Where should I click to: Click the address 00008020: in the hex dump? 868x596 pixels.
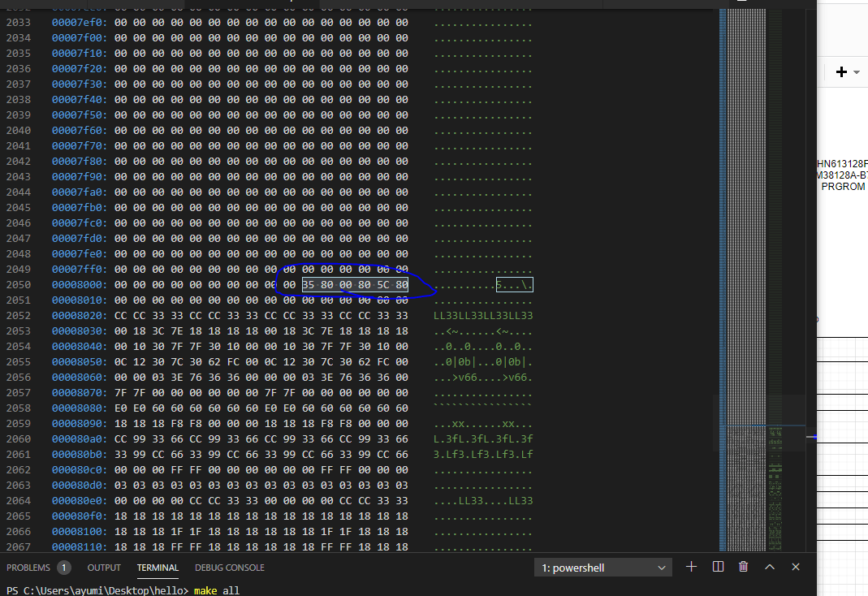[80, 315]
